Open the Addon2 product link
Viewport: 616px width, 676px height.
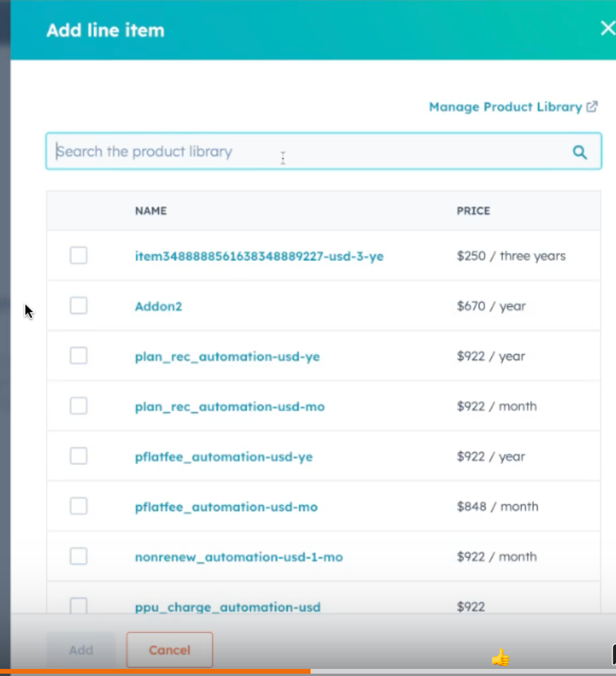pyautogui.click(x=158, y=307)
